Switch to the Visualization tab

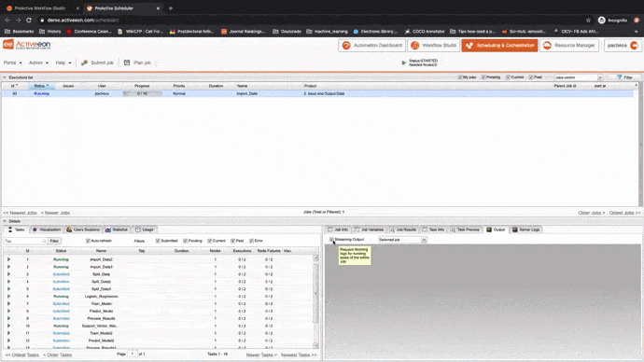[x=47, y=230]
